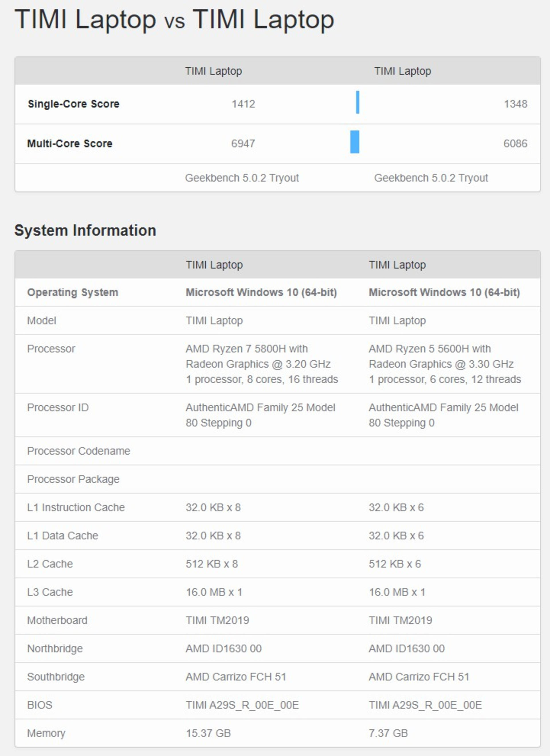This screenshot has width=550, height=756.
Task: Click the L3 Cache row label
Action: [50, 592]
